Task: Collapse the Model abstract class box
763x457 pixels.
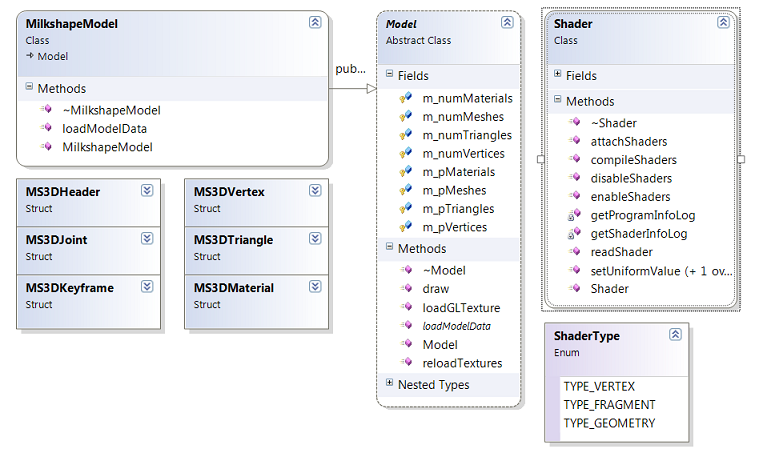Action: coord(507,22)
